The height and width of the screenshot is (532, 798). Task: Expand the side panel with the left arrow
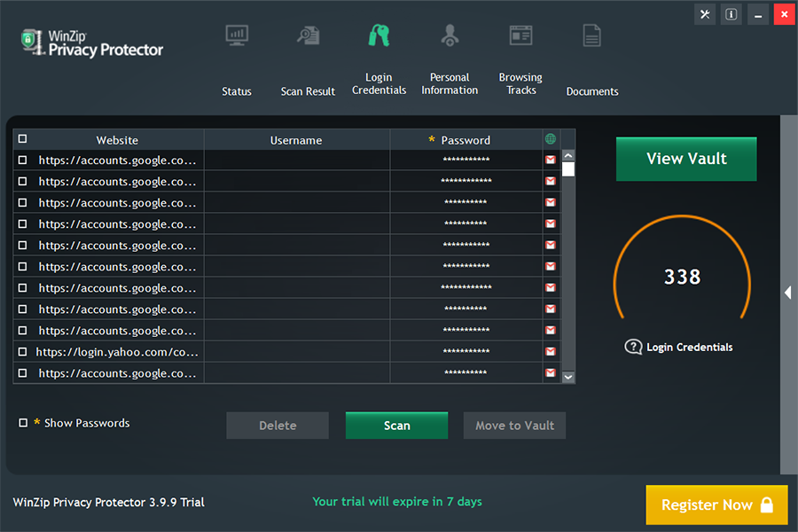tap(788, 293)
